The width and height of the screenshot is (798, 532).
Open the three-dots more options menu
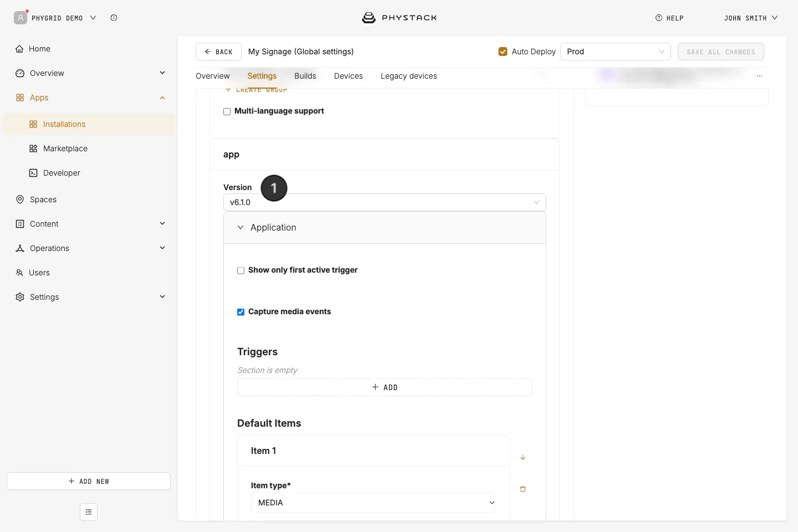click(x=760, y=76)
